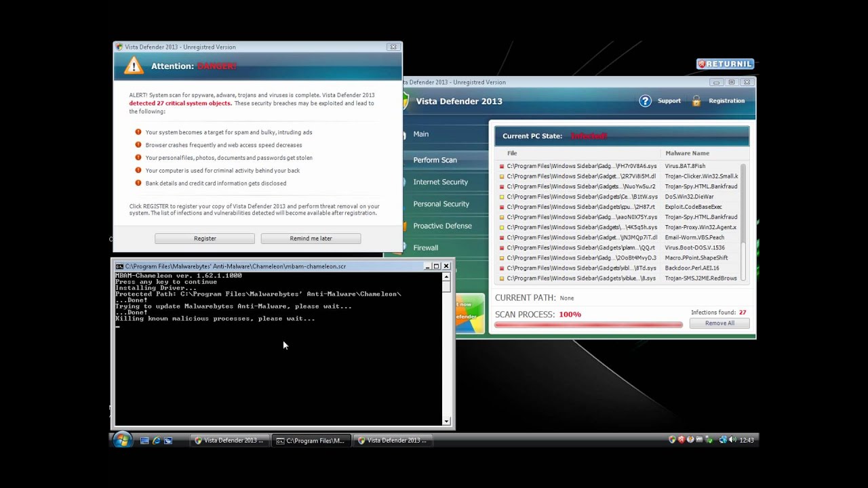868x488 pixels.
Task: Click the red security alert tray icon
Action: coord(682,440)
